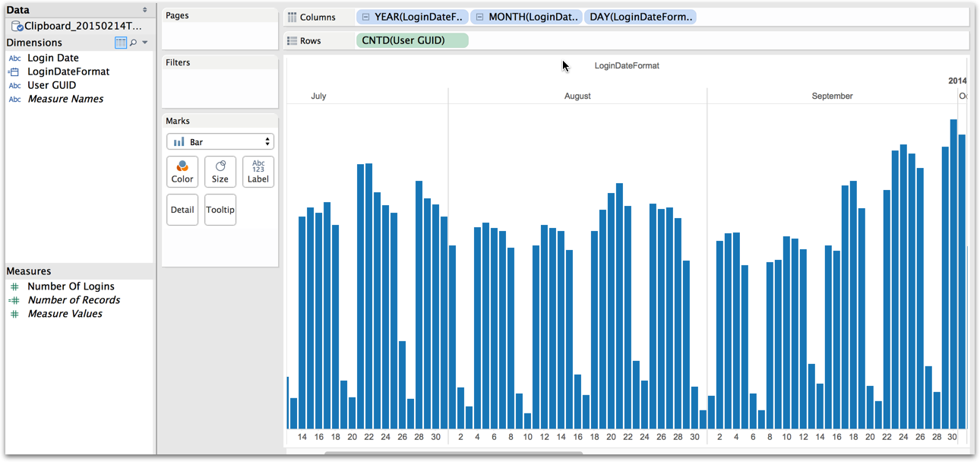Click the Columns shelf grid icon
This screenshot has width=980, height=462.
click(292, 17)
